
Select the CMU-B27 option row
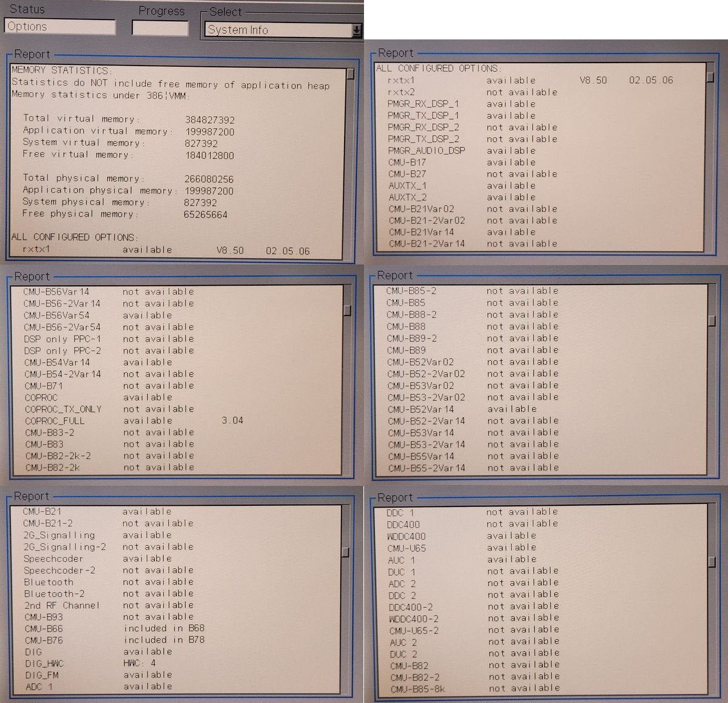coord(473,173)
